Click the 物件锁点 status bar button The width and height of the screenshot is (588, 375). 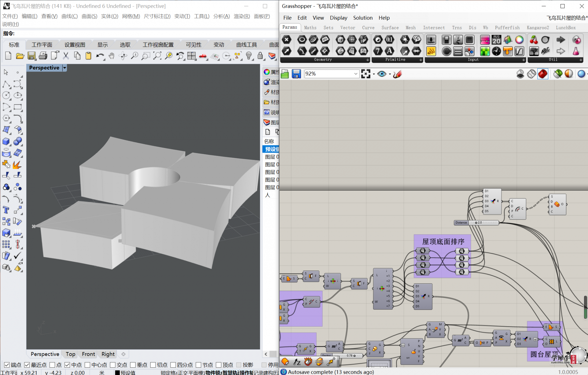(x=213, y=373)
